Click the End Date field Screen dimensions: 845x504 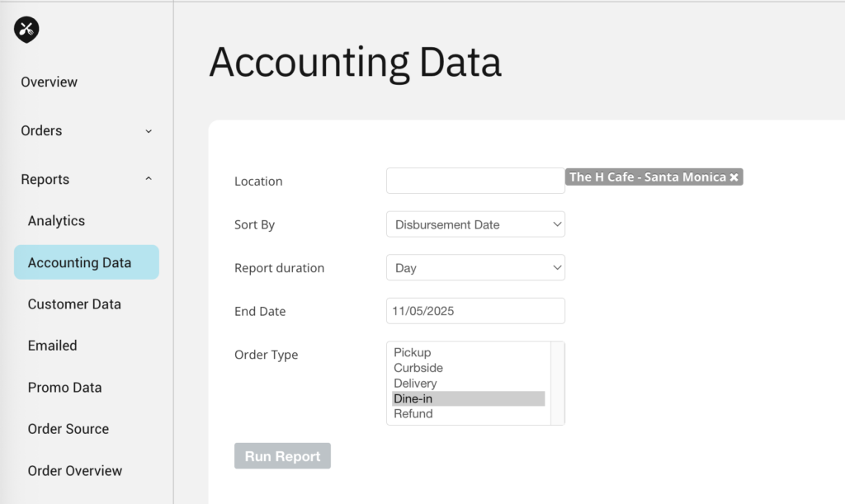(x=475, y=311)
